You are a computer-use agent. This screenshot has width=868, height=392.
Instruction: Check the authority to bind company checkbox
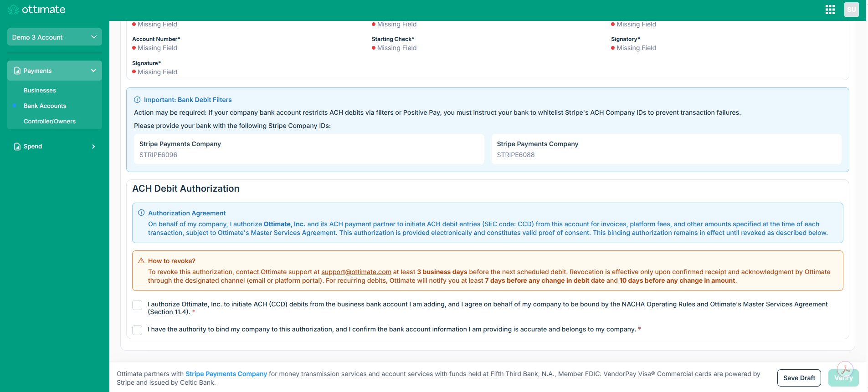click(137, 330)
